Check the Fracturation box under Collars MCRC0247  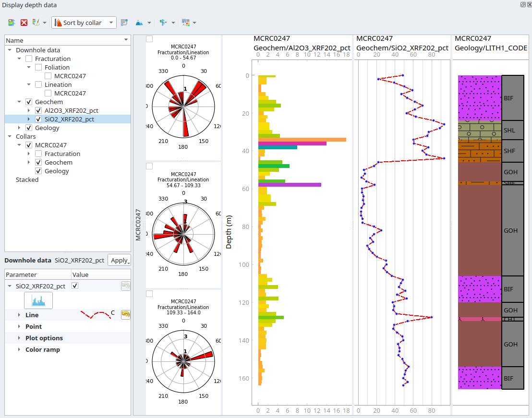[38, 154]
